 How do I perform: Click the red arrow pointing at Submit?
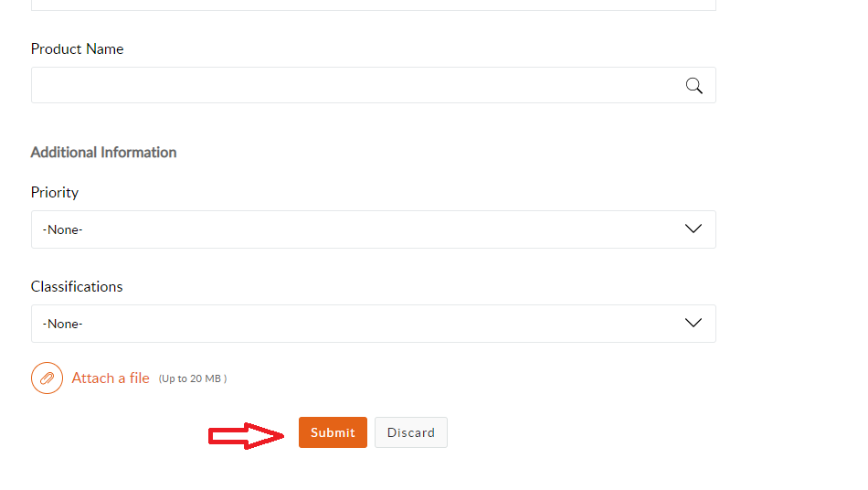(x=247, y=436)
